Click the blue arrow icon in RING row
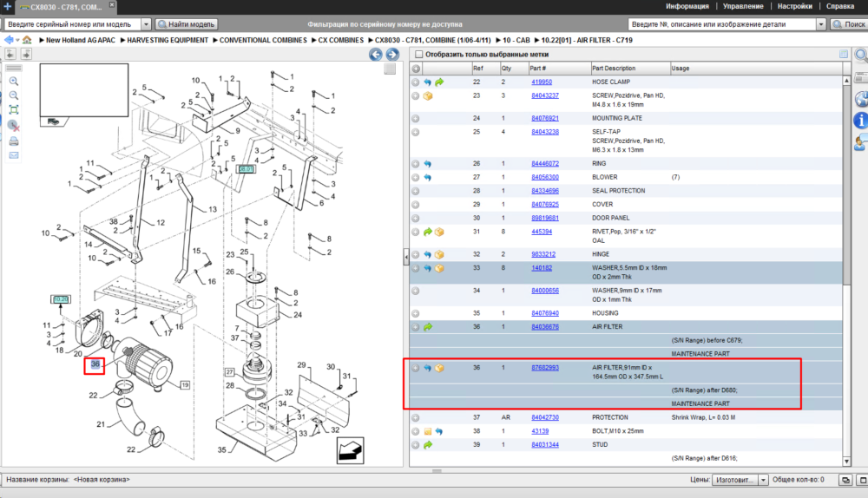Viewport: 868px width, 498px height. 427,164
